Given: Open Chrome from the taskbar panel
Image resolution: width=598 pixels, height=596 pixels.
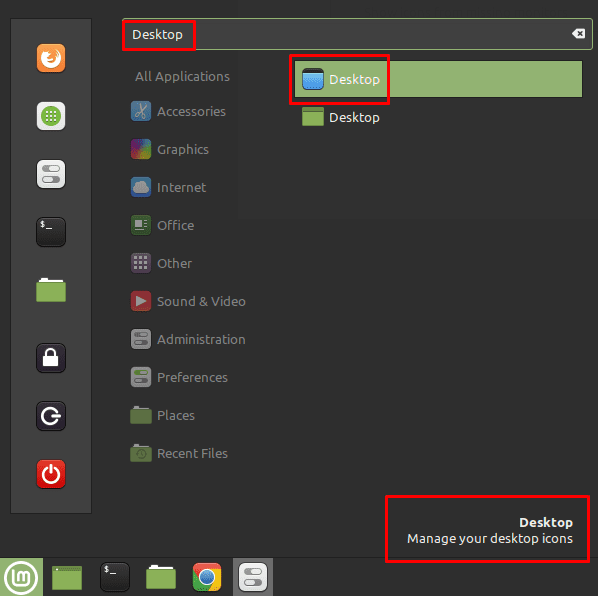Looking at the screenshot, I should tap(207, 577).
